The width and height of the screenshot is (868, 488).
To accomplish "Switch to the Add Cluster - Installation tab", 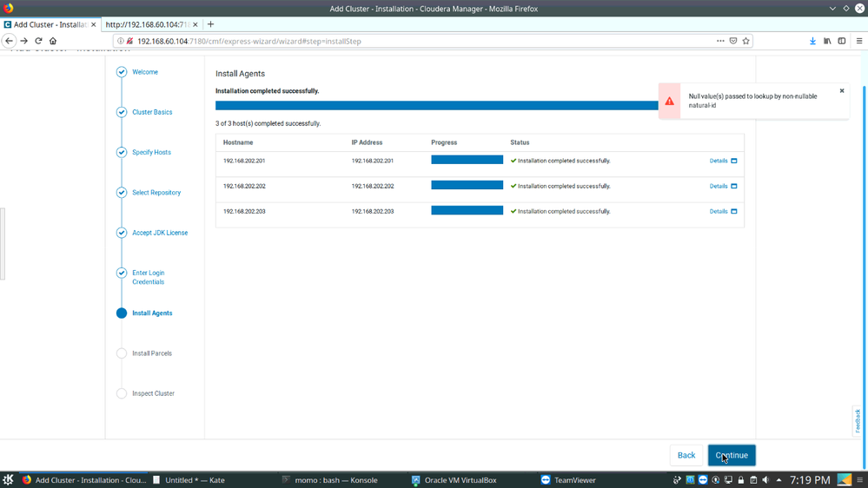I will coord(50,24).
